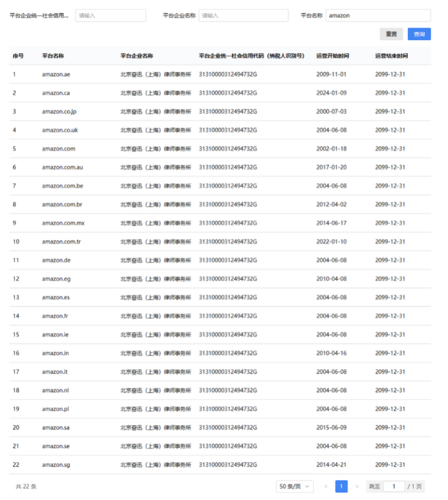
Task: Click start date 2017-01-20
Action: pos(331,167)
